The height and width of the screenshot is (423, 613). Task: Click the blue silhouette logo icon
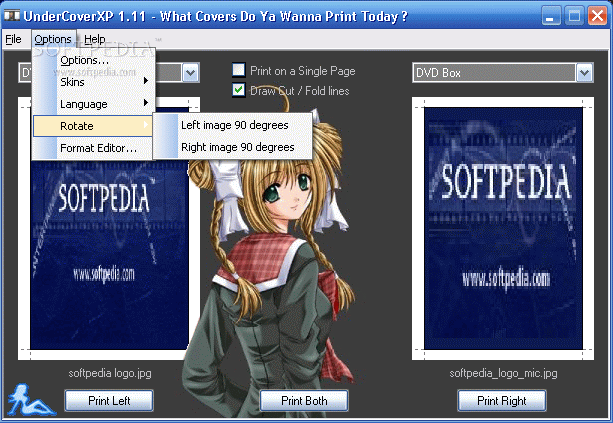tap(30, 400)
